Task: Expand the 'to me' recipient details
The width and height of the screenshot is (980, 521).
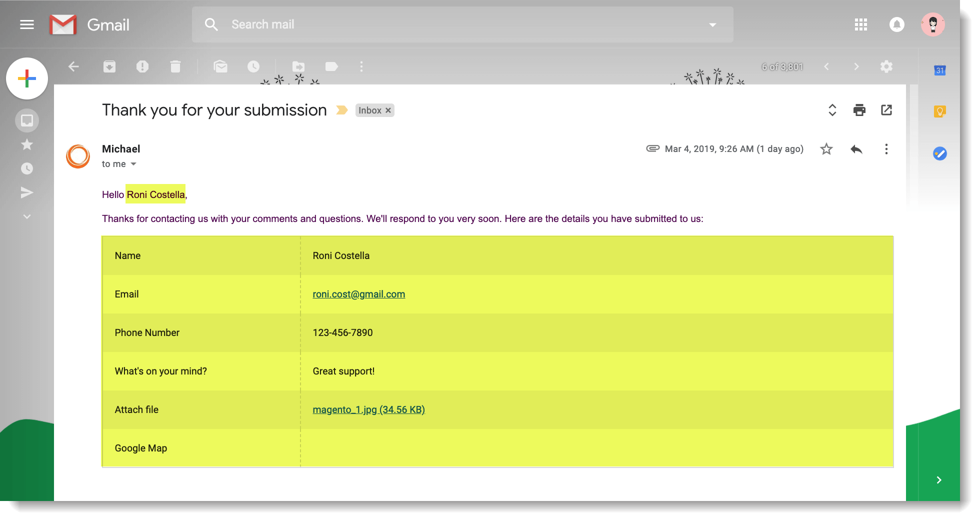Action: pos(133,163)
